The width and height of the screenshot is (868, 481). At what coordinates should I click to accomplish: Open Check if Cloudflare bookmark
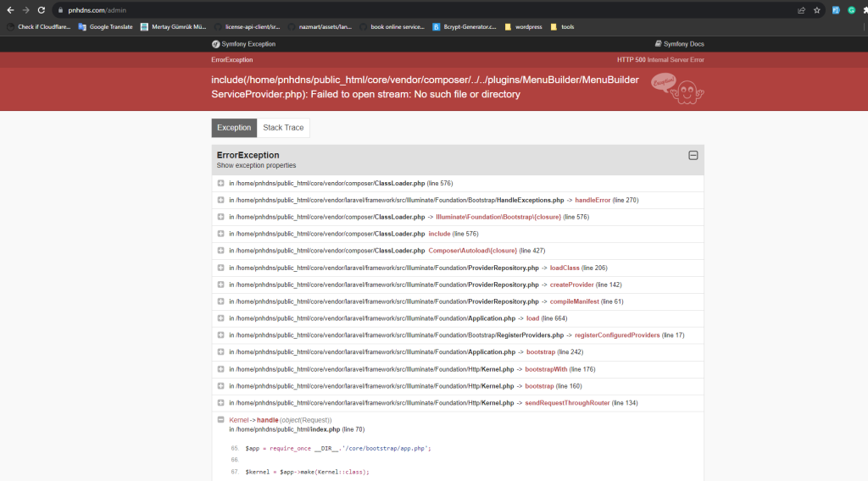click(x=39, y=26)
